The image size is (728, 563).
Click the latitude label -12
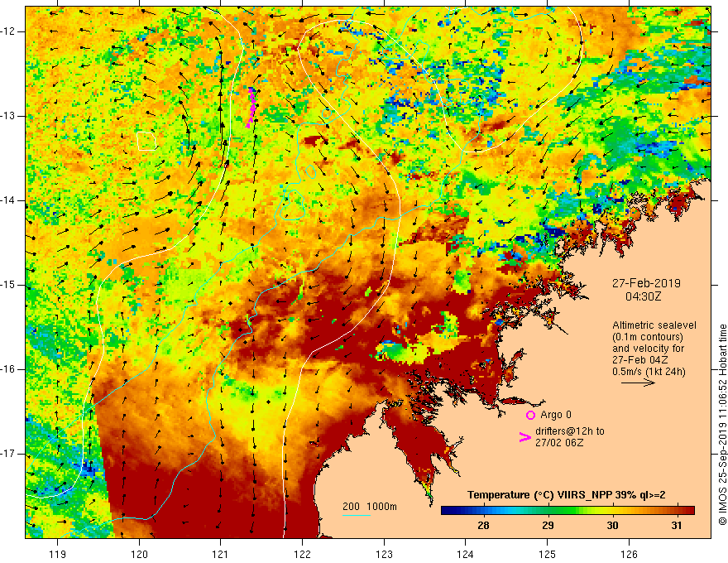point(8,31)
